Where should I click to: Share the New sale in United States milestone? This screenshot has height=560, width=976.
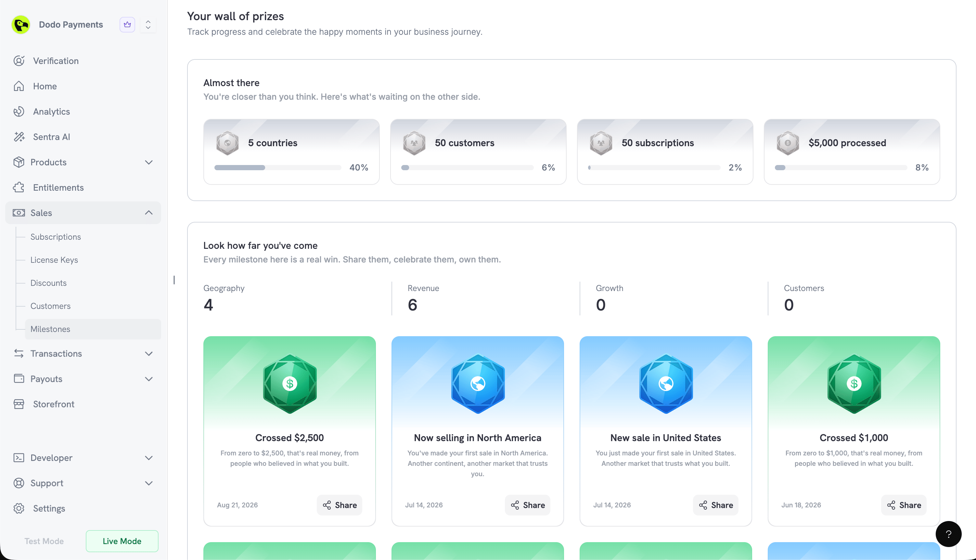[715, 505]
